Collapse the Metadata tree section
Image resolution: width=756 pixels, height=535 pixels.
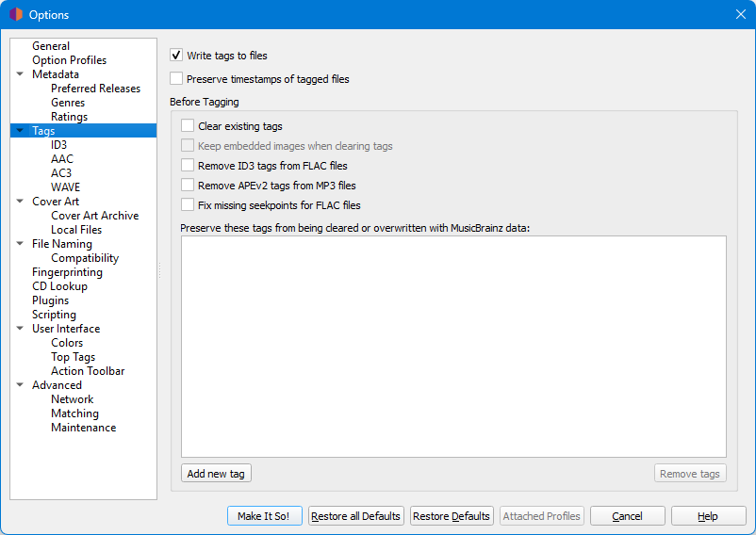click(20, 74)
